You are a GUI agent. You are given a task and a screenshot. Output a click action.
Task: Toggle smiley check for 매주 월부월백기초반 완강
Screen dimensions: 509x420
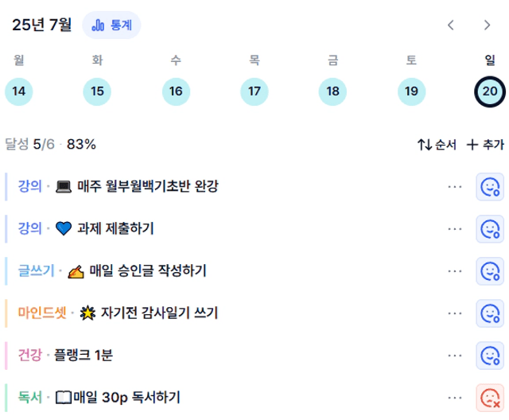(x=490, y=187)
